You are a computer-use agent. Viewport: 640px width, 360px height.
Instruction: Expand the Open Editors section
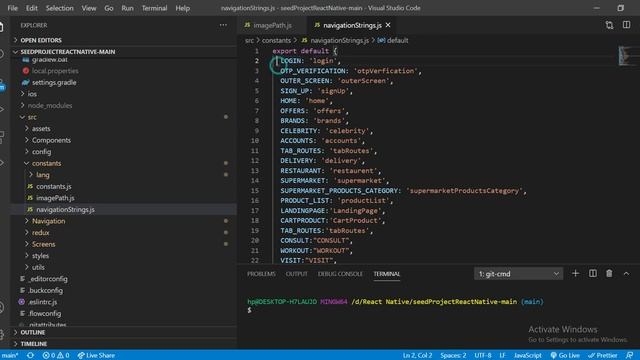pyautogui.click(x=41, y=40)
